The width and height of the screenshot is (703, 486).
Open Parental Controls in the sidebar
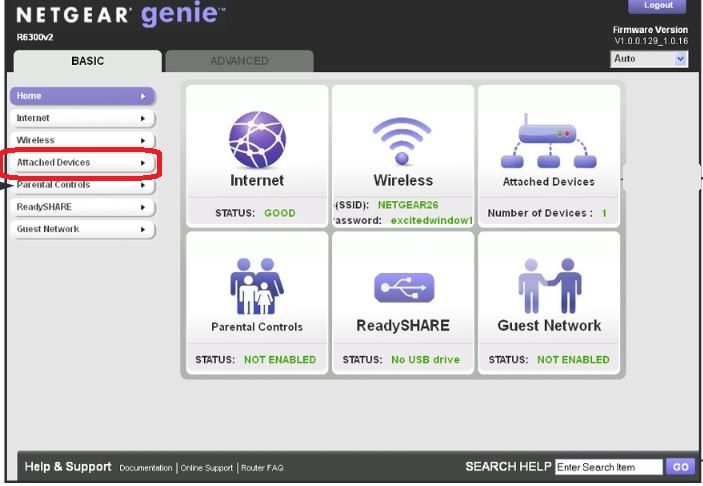click(x=82, y=185)
